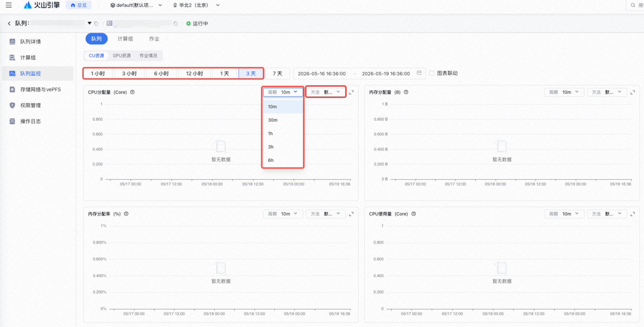Choose 3h in the period list
644x327 pixels.
pyautogui.click(x=283, y=147)
